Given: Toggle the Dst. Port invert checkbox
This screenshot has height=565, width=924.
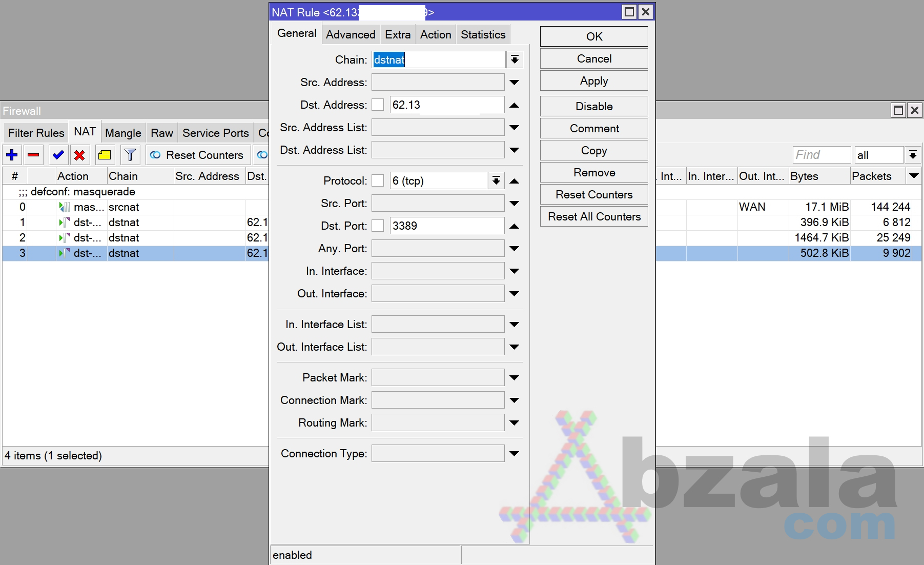Looking at the screenshot, I should pyautogui.click(x=378, y=226).
